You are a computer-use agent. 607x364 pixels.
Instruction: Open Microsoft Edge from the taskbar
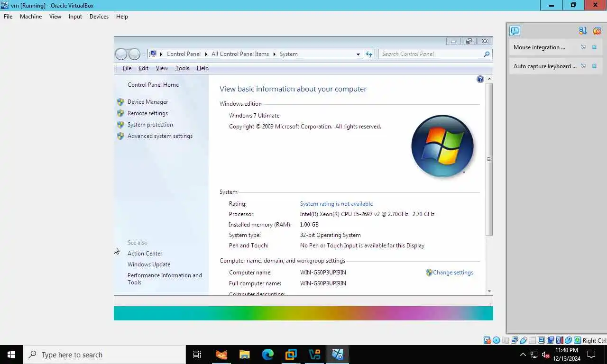(x=268, y=355)
